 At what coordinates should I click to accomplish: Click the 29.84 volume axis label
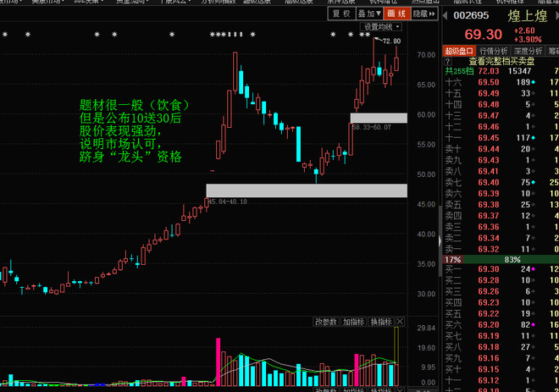[426, 328]
